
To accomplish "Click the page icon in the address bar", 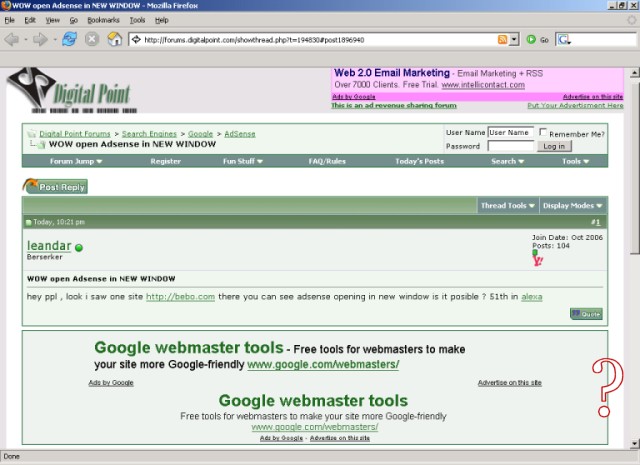I will pos(136,40).
